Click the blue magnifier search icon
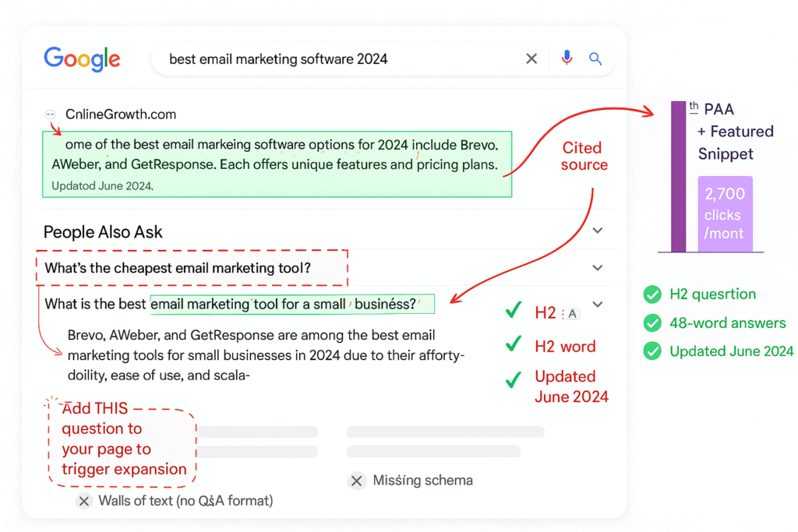The width and height of the screenshot is (798, 532). [x=595, y=58]
